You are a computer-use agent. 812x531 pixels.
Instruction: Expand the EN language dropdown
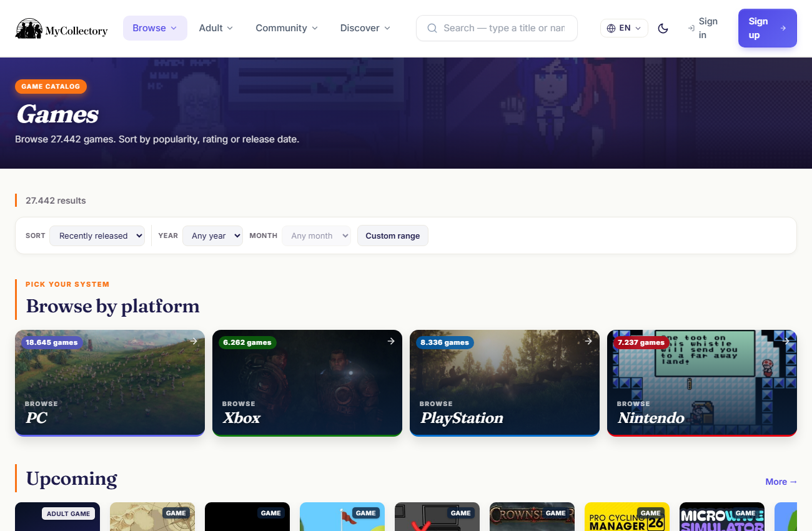[624, 28]
